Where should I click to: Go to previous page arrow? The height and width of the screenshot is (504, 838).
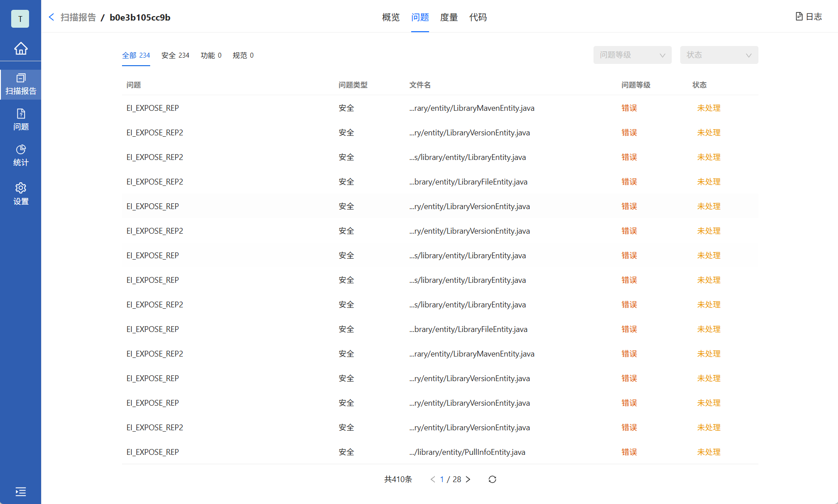(433, 479)
